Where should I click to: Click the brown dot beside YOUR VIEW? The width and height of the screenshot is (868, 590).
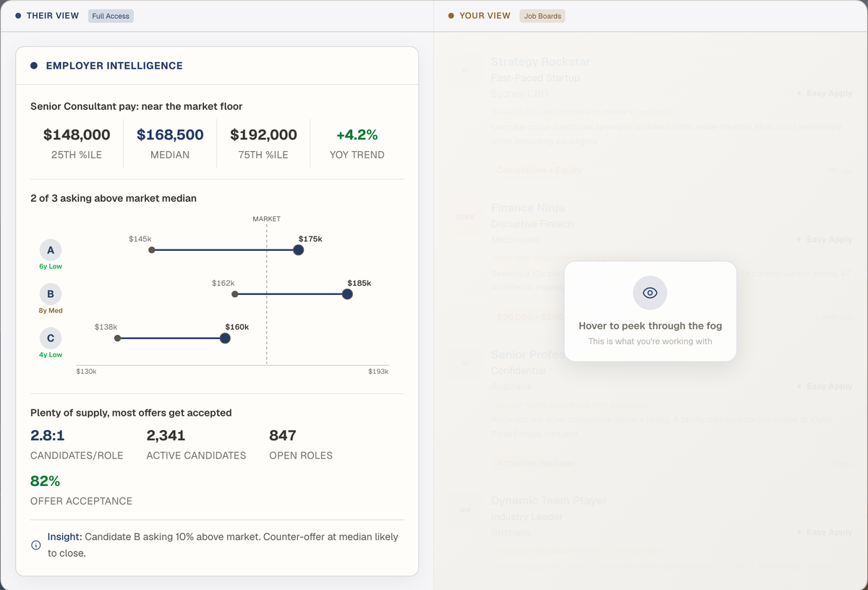click(x=451, y=15)
